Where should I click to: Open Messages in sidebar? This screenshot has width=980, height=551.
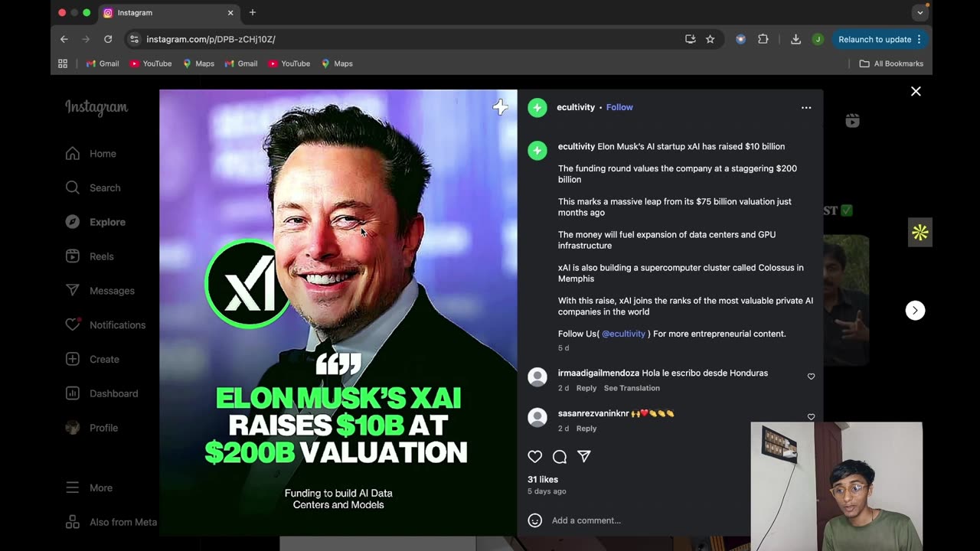[100, 291]
